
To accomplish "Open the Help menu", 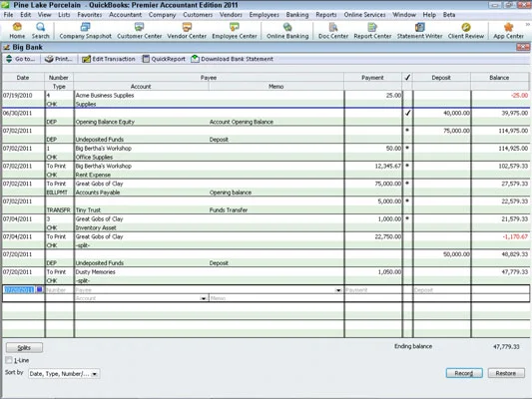I will point(429,15).
